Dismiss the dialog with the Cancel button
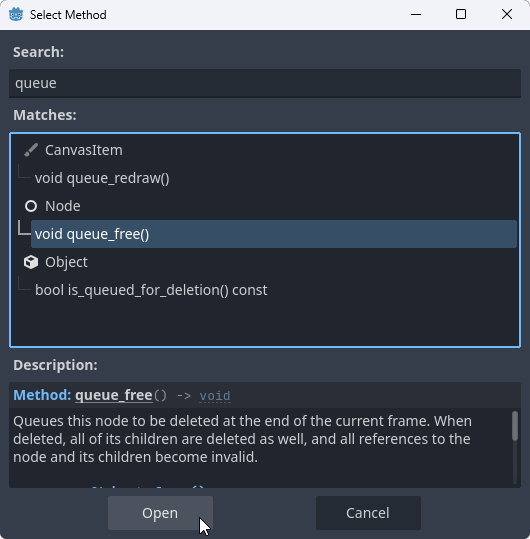This screenshot has width=530, height=539. point(368,513)
